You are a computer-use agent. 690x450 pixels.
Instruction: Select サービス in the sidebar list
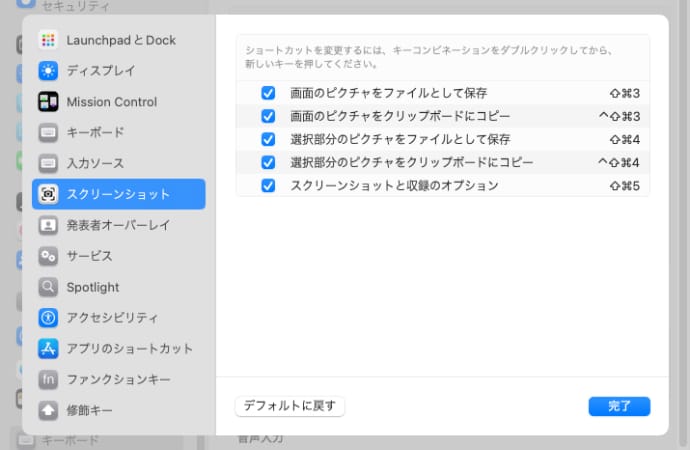point(90,256)
